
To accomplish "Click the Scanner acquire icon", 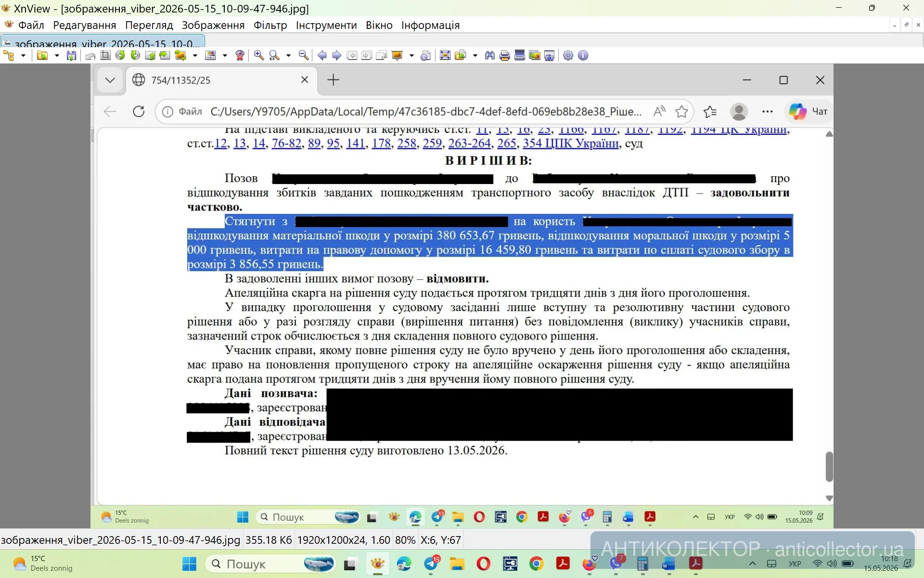I will [520, 55].
